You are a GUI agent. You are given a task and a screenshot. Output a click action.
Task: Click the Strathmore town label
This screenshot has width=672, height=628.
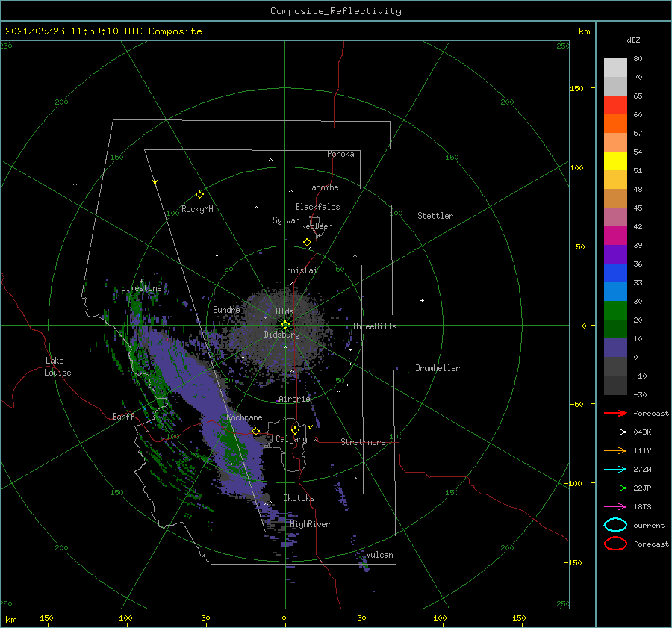tap(364, 442)
